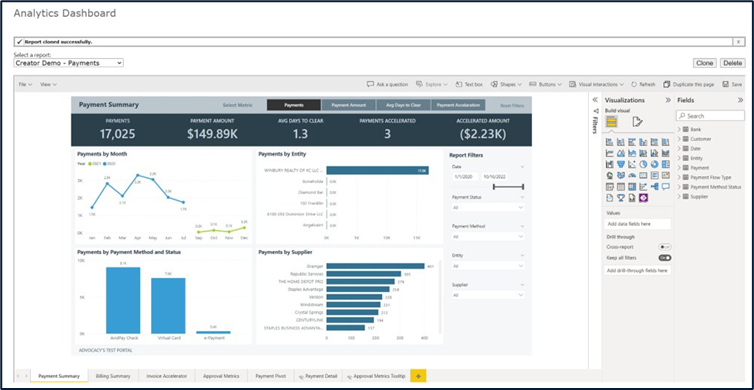Select the gauge visual icon
Image resolution: width=754 pixels, height=390 pixels.
point(632,175)
